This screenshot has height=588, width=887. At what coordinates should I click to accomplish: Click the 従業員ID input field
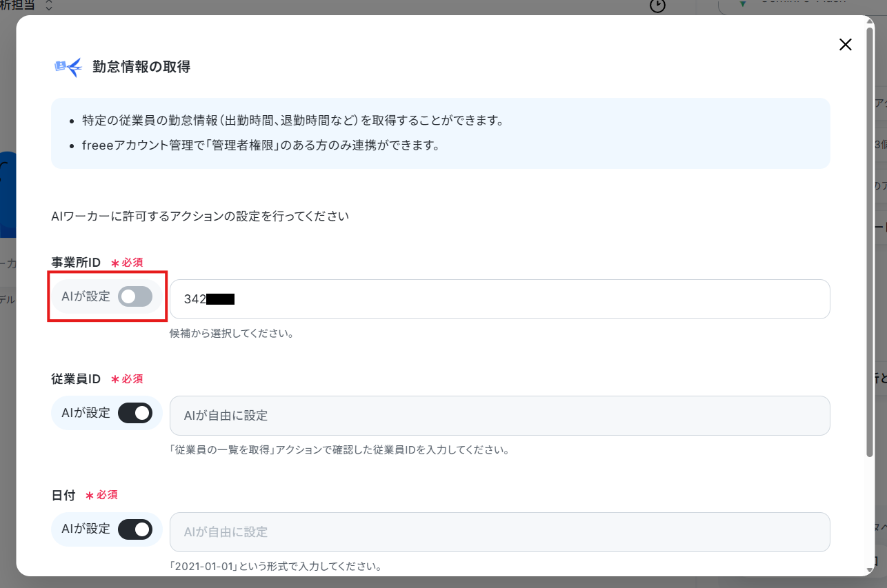coord(499,416)
